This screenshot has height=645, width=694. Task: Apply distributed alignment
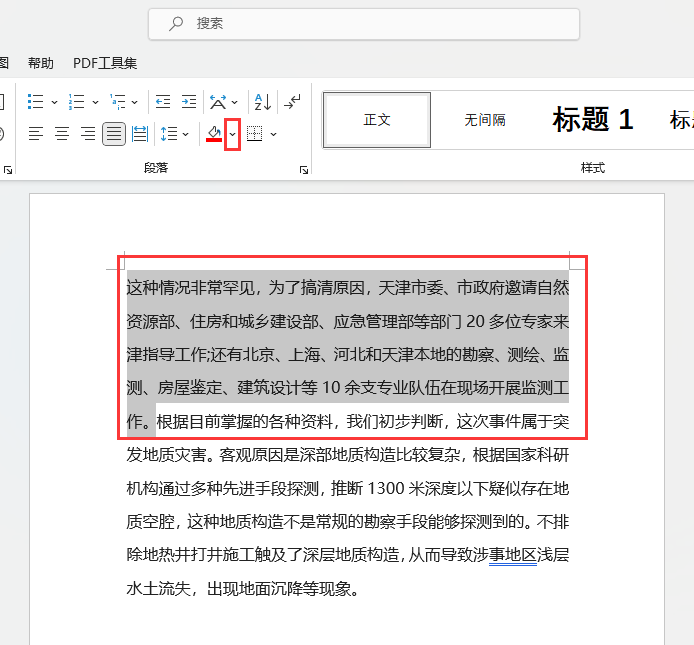tap(140, 134)
